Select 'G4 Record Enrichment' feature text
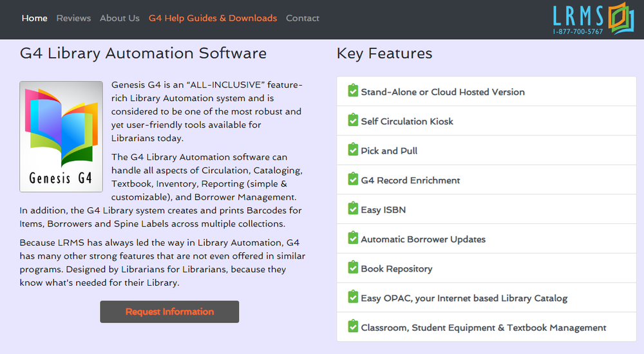This screenshot has width=644, height=354. [410, 180]
